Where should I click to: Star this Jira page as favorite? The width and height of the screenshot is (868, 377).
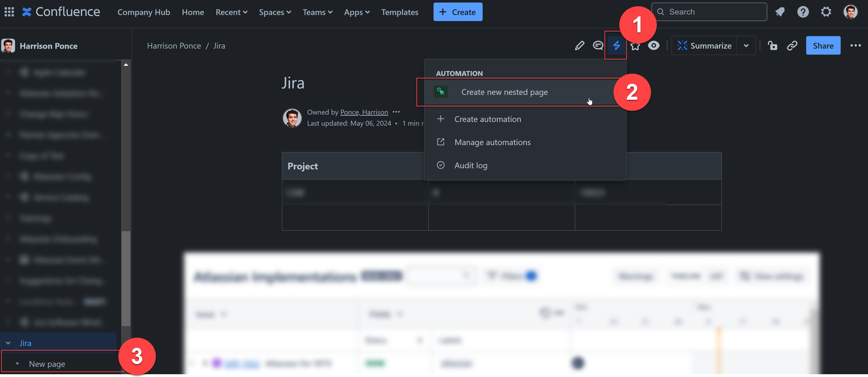(635, 45)
